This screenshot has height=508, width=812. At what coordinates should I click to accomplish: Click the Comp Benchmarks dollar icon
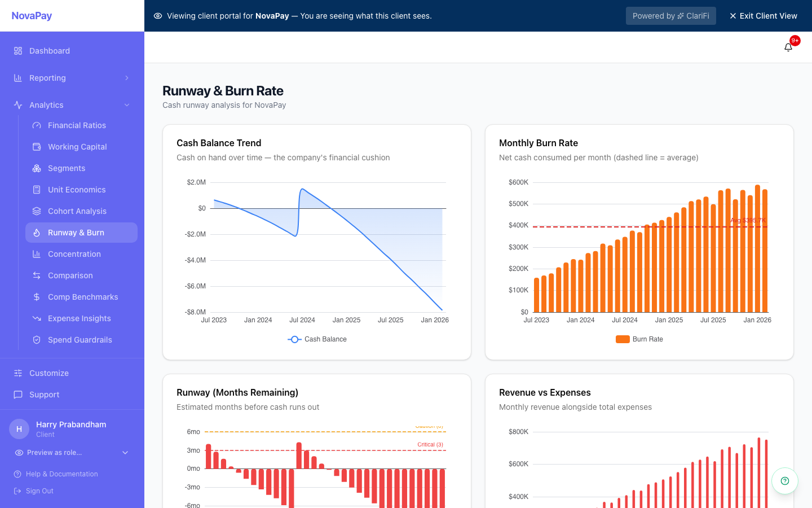point(35,296)
